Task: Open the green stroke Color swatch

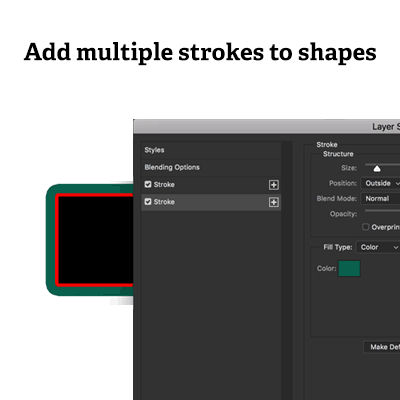Action: point(349,269)
